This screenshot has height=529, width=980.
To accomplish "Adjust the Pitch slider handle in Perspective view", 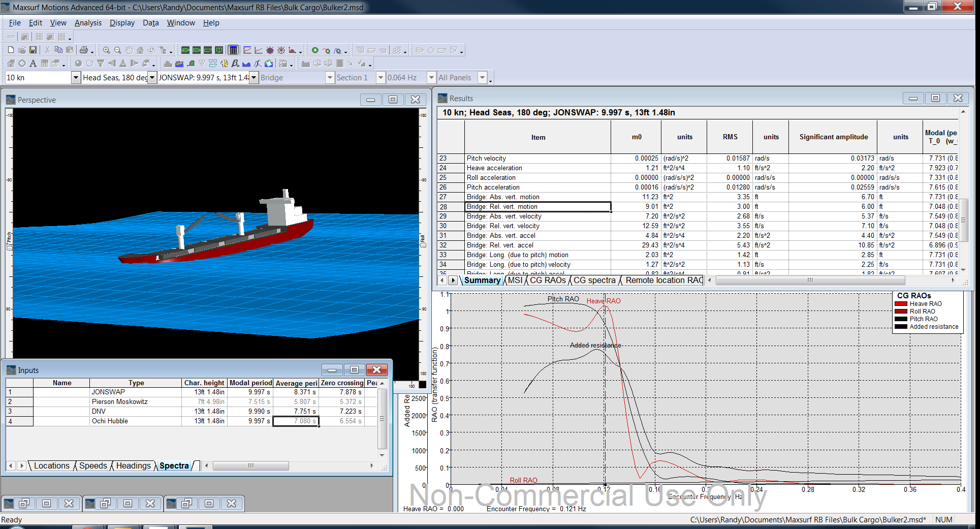I will [x=9, y=247].
